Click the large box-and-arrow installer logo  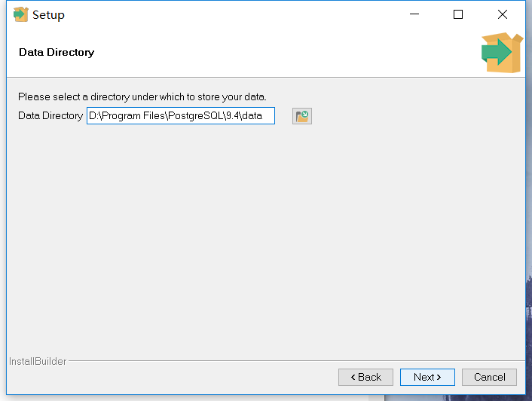point(502,53)
